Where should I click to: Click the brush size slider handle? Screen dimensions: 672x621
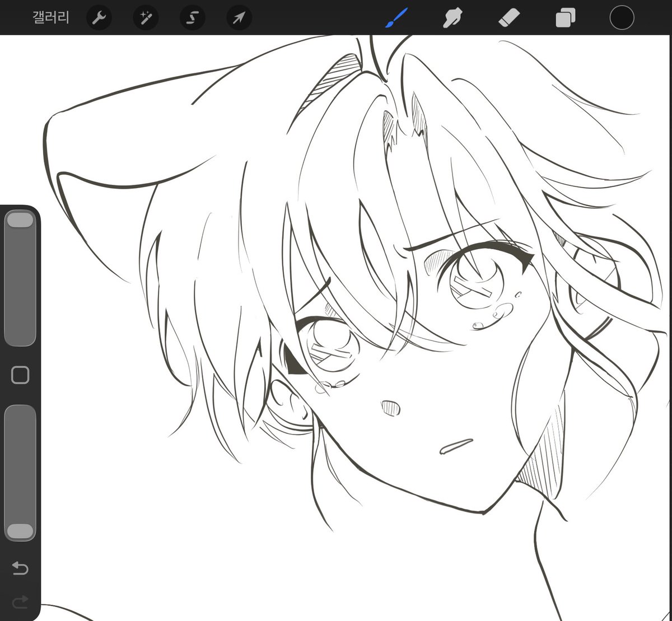point(20,220)
